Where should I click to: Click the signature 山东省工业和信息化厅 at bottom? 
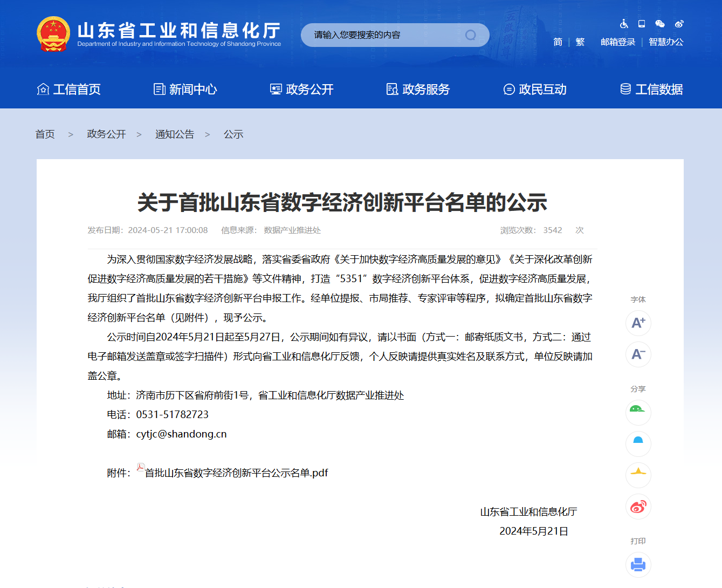529,512
